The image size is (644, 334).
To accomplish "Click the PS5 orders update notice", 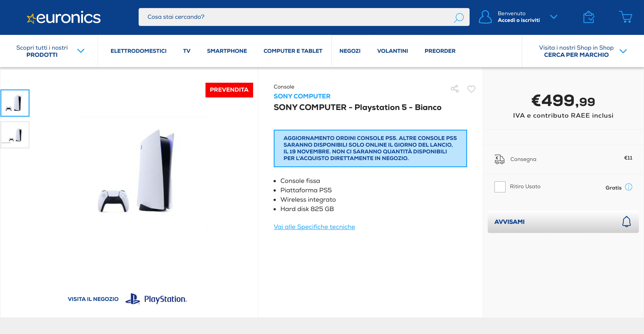I will click(370, 148).
